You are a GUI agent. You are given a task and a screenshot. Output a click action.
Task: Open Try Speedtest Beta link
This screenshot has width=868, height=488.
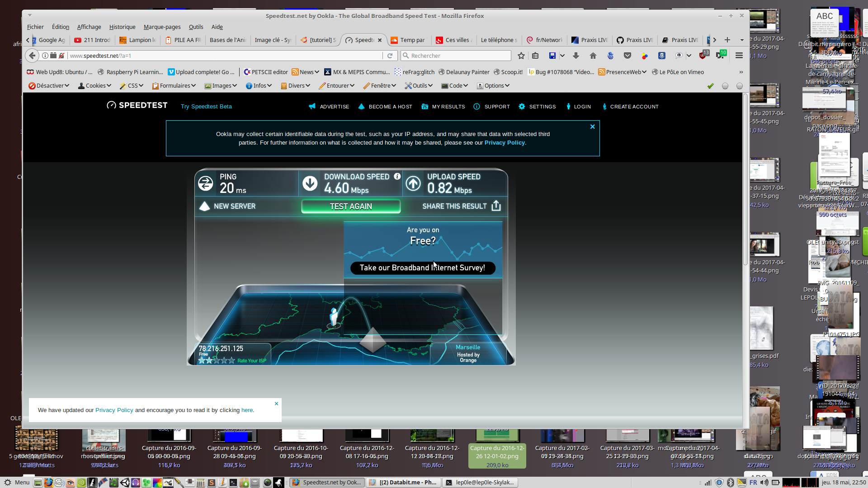[x=206, y=107]
